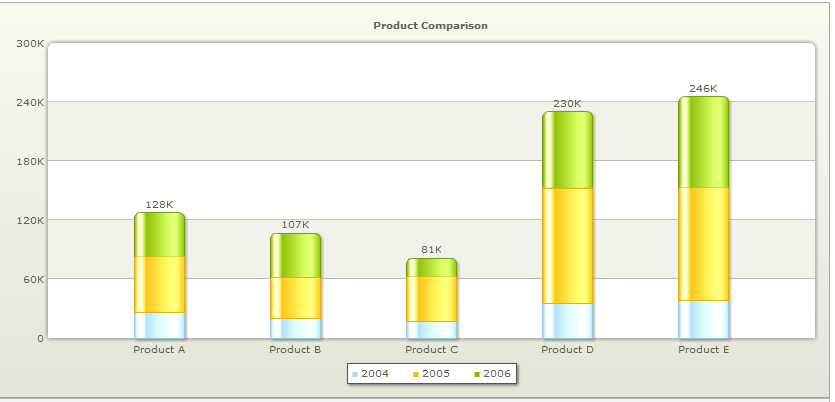This screenshot has height=402, width=835.
Task: Click Product A yellow 2005 segment
Action: (x=159, y=285)
